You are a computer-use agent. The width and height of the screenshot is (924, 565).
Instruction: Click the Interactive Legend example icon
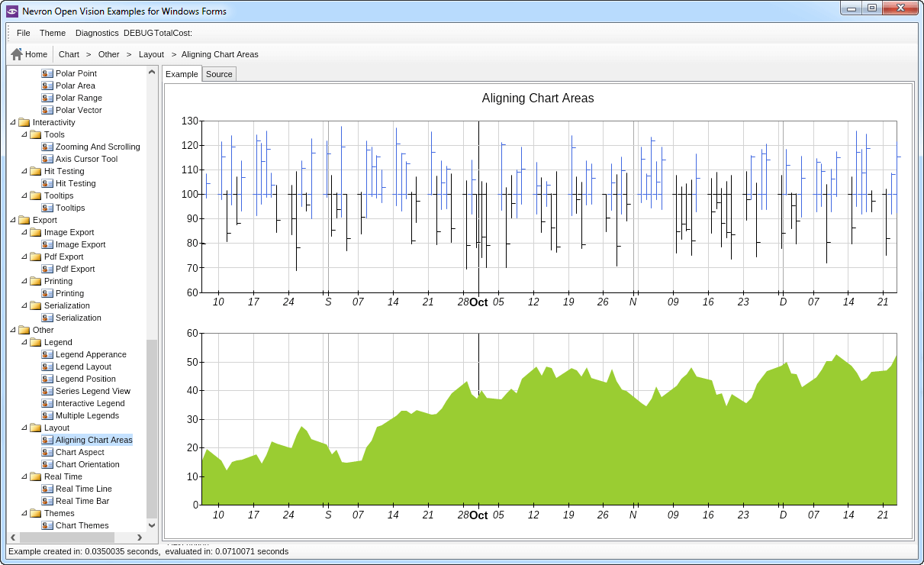47,403
